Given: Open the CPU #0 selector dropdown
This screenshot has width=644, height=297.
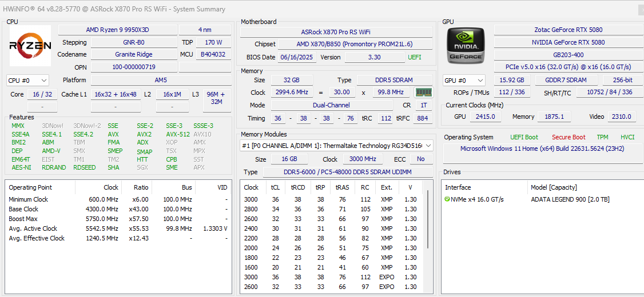Looking at the screenshot, I should [28, 81].
